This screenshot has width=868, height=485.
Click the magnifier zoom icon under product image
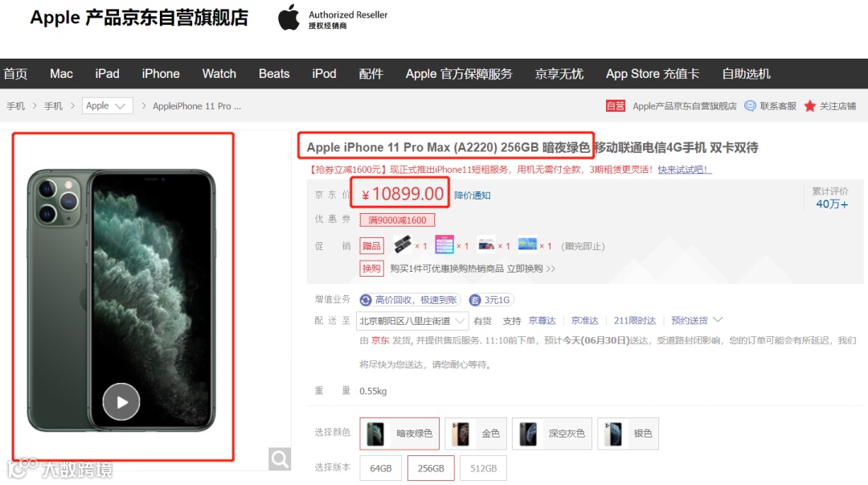point(280,459)
